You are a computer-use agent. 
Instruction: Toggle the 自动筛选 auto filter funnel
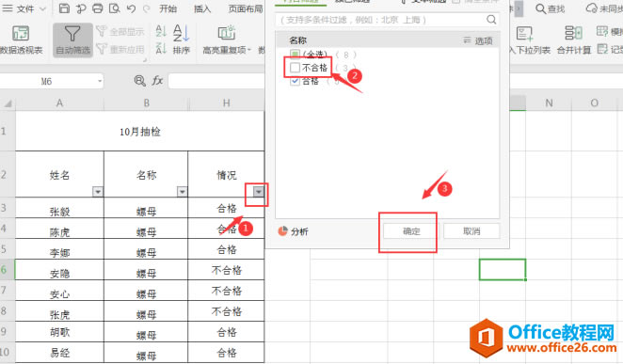pyautogui.click(x=72, y=40)
